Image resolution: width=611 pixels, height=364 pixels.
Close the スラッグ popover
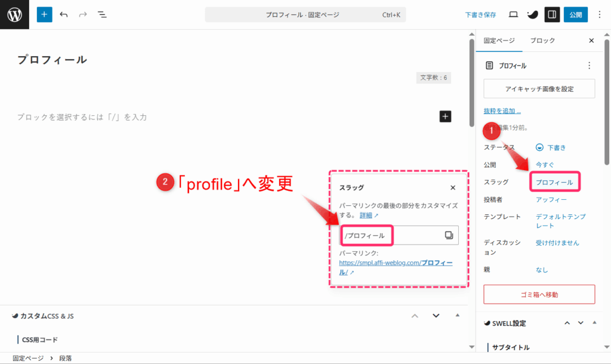pos(453,187)
